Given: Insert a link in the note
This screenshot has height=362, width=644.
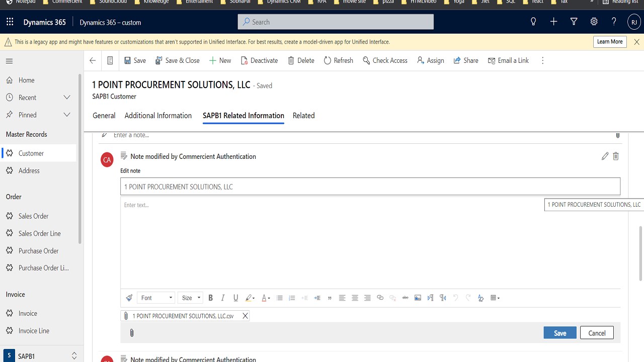Looking at the screenshot, I should pos(380,298).
